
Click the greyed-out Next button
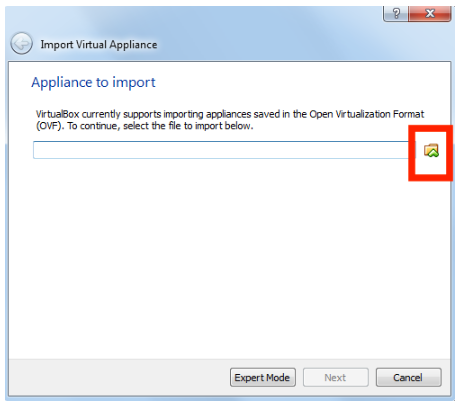pyautogui.click(x=335, y=377)
